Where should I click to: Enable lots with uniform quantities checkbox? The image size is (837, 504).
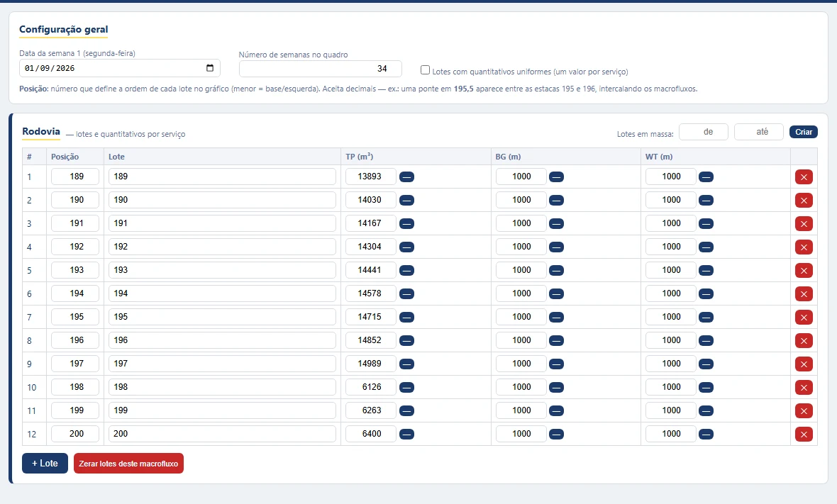425,70
